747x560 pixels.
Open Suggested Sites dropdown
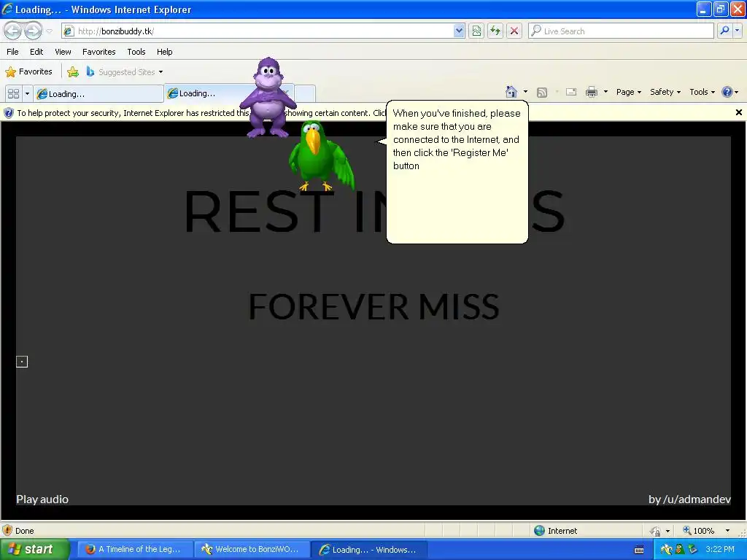[x=125, y=72]
